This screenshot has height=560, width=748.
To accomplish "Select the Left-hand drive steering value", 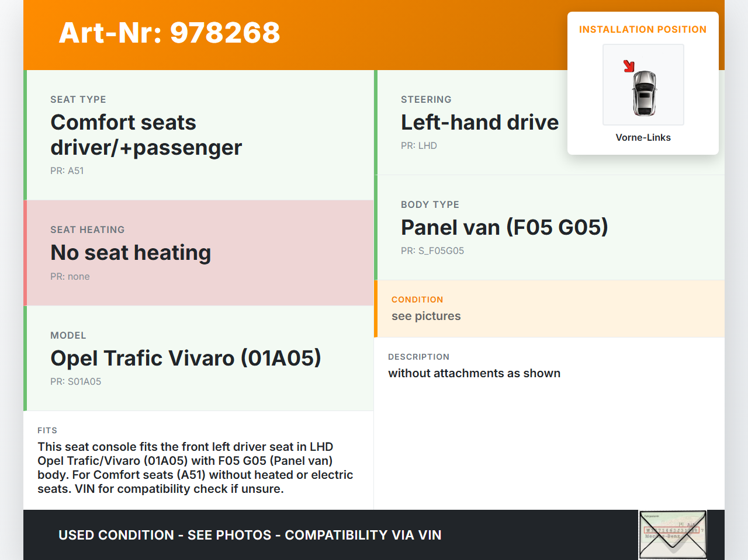I will click(479, 123).
